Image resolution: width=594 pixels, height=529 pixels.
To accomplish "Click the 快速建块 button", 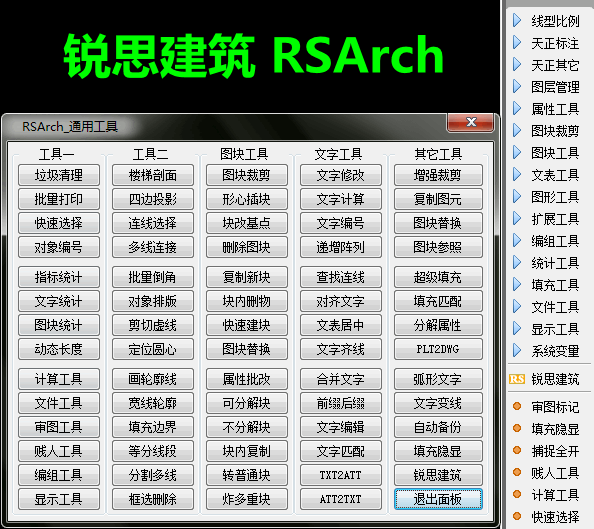I will 247,325.
